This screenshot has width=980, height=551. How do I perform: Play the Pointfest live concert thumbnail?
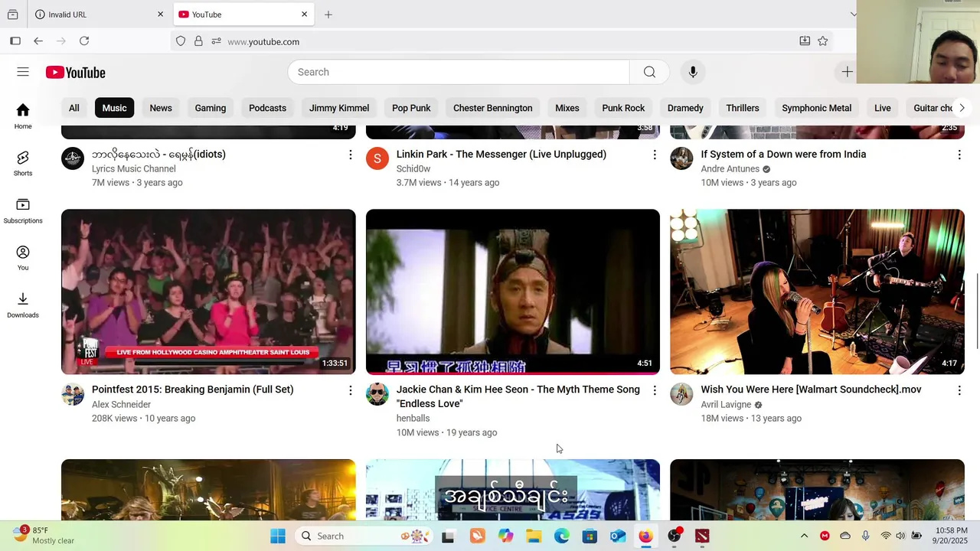[x=208, y=292]
